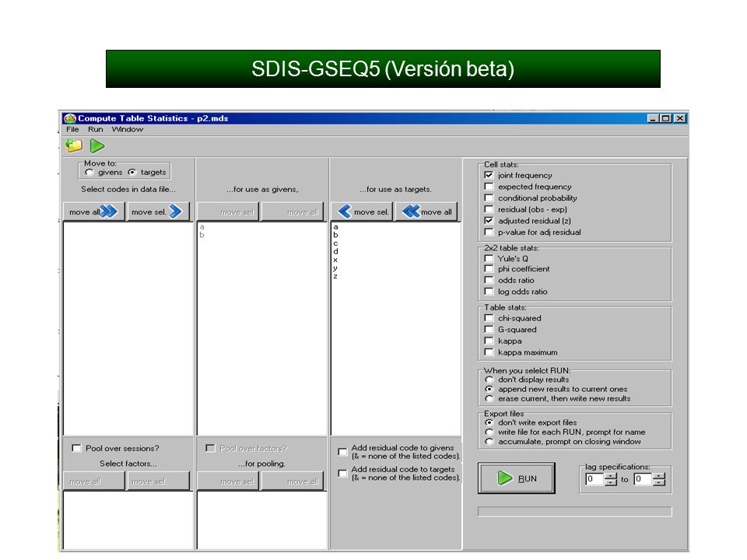747x560 pixels.
Task: Select code y in targets list
Action: [x=335, y=268]
